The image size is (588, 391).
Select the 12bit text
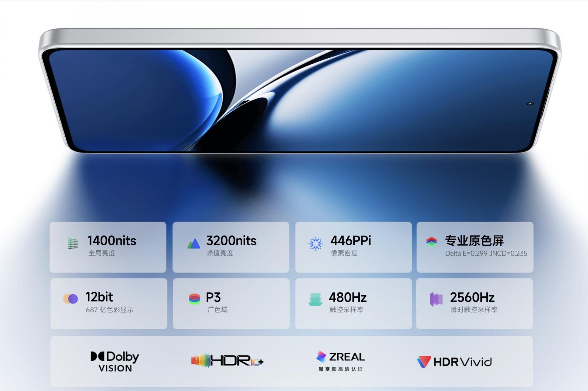[x=99, y=297]
